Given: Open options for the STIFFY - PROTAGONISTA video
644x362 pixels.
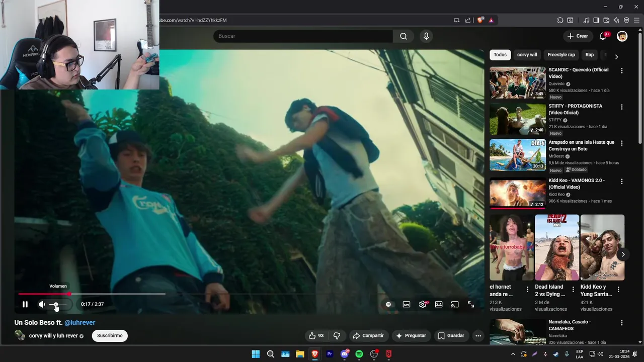Looking at the screenshot, I should point(622,107).
